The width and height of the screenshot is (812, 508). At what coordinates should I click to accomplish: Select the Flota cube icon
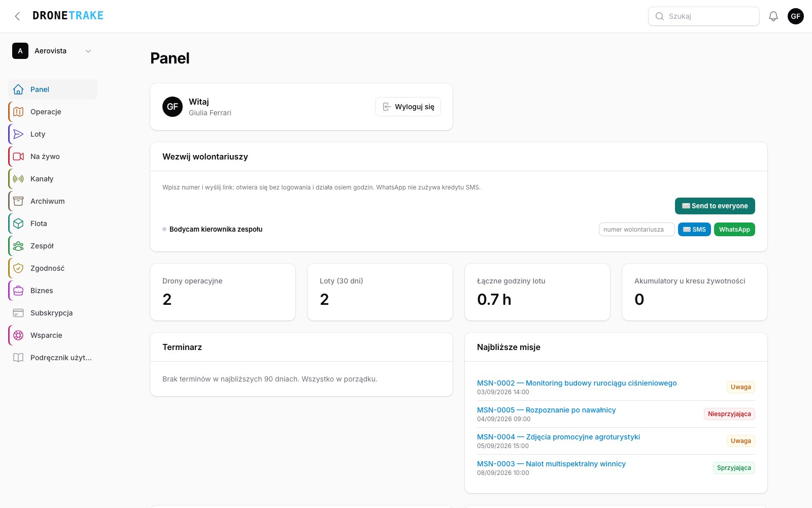[x=18, y=224]
